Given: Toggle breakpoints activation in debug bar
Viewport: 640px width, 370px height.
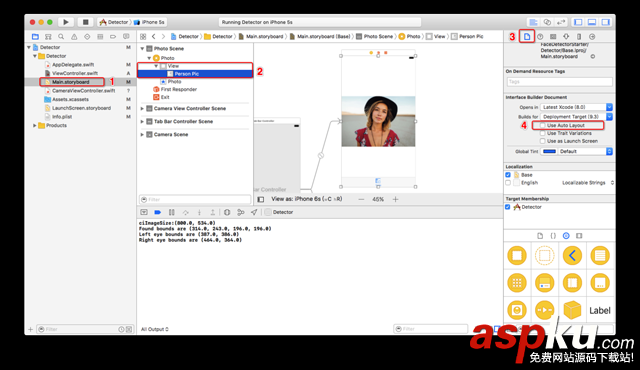Looking at the screenshot, I should (x=158, y=213).
